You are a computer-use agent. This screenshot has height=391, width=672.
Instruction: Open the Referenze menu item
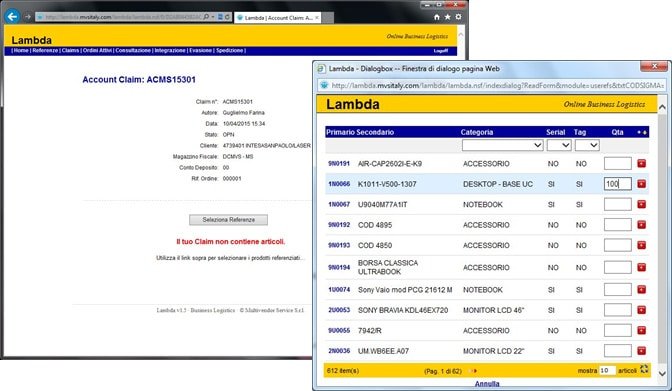[45, 51]
